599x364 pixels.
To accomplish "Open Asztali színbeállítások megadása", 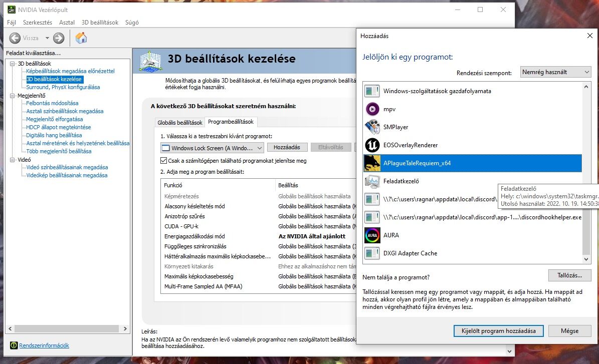I will click(x=65, y=111).
